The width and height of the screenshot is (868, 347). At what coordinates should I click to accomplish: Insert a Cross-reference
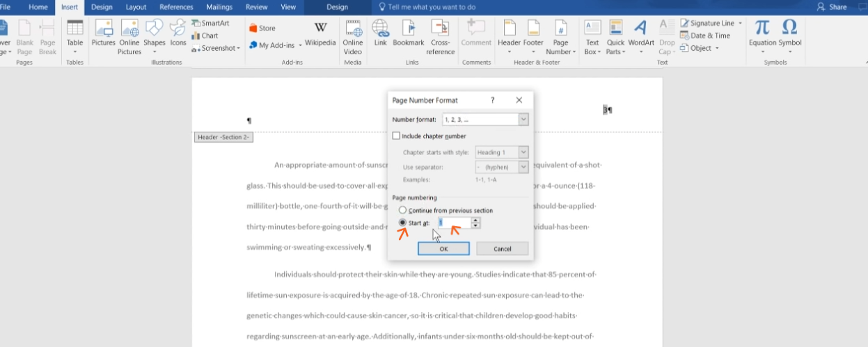[440, 38]
